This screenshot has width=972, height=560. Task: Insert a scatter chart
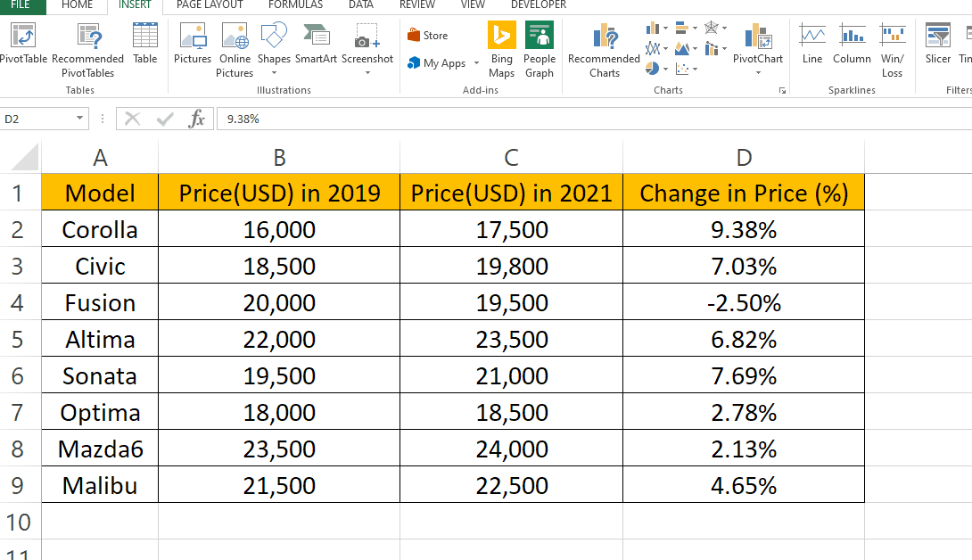point(681,69)
